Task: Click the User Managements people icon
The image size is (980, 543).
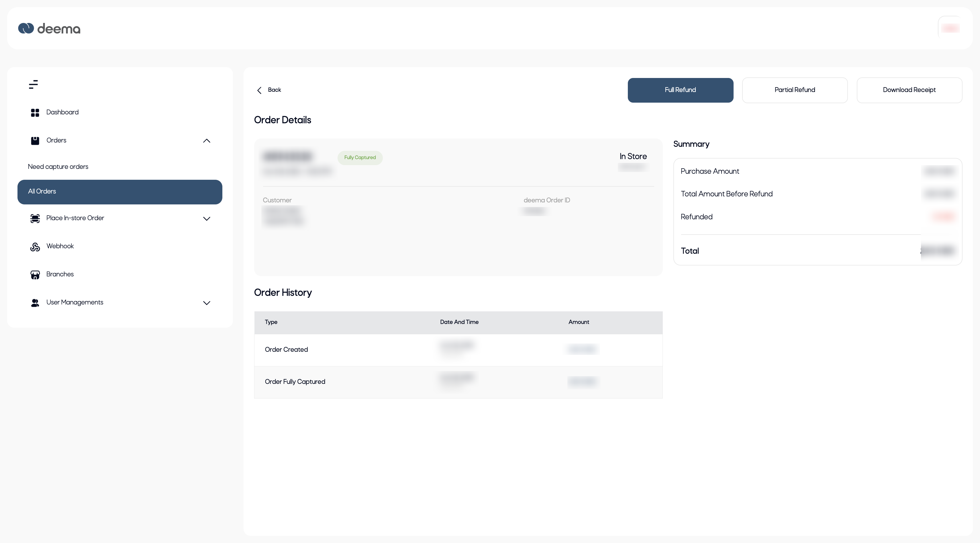Action: (35, 303)
